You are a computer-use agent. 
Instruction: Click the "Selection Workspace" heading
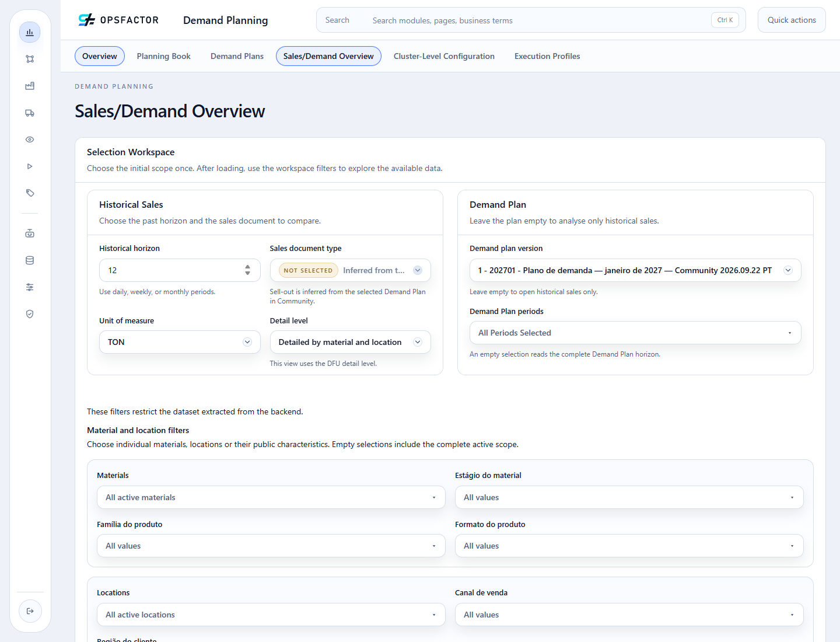point(131,152)
